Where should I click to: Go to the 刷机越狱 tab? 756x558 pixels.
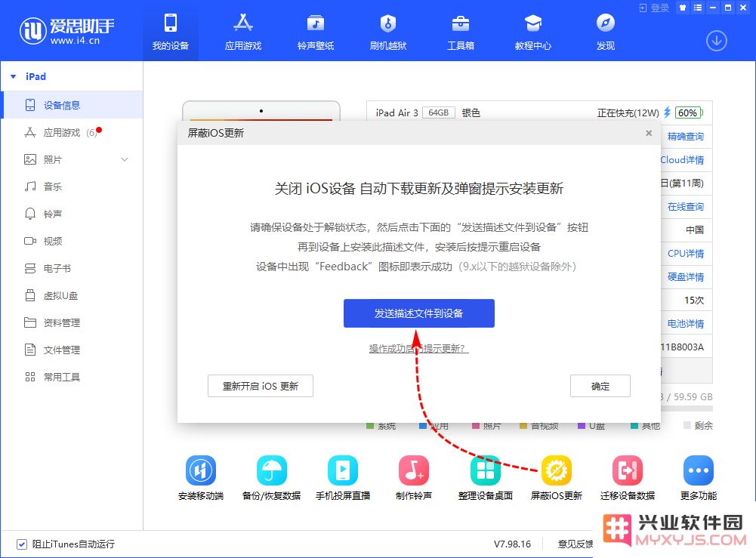388,32
